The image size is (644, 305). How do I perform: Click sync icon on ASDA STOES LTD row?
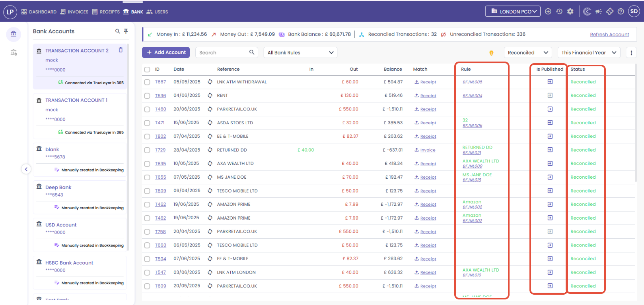[x=210, y=123]
